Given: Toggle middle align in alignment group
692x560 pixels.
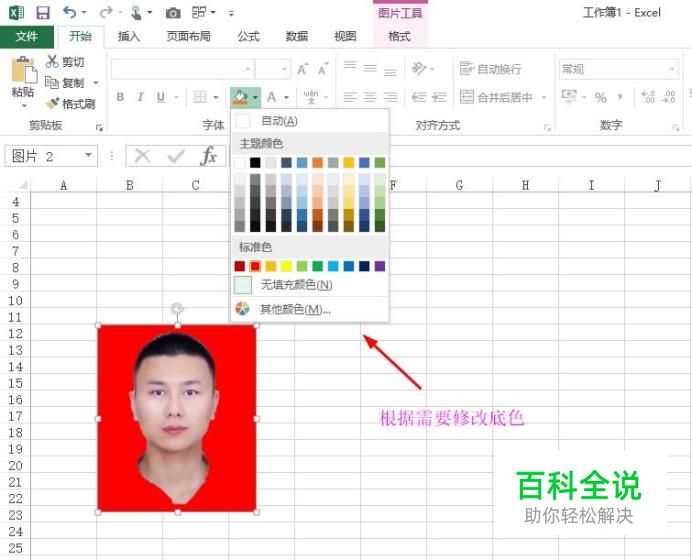Looking at the screenshot, I should tap(370, 68).
